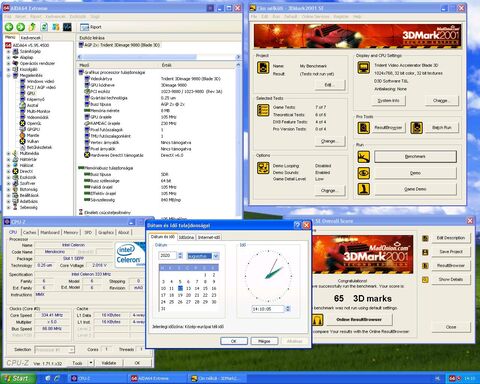
Task: Click the joystick icon beside Game Demo
Action: pos(364,189)
